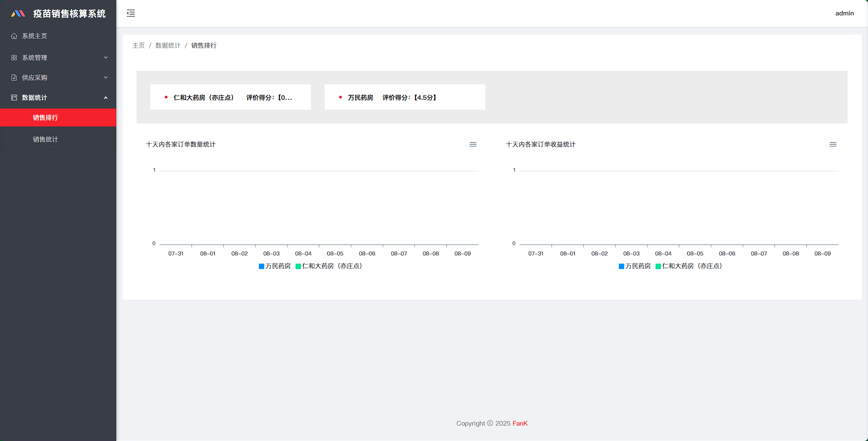The height and width of the screenshot is (441, 868).
Task: Select the 销售统计 menu item
Action: (x=45, y=139)
